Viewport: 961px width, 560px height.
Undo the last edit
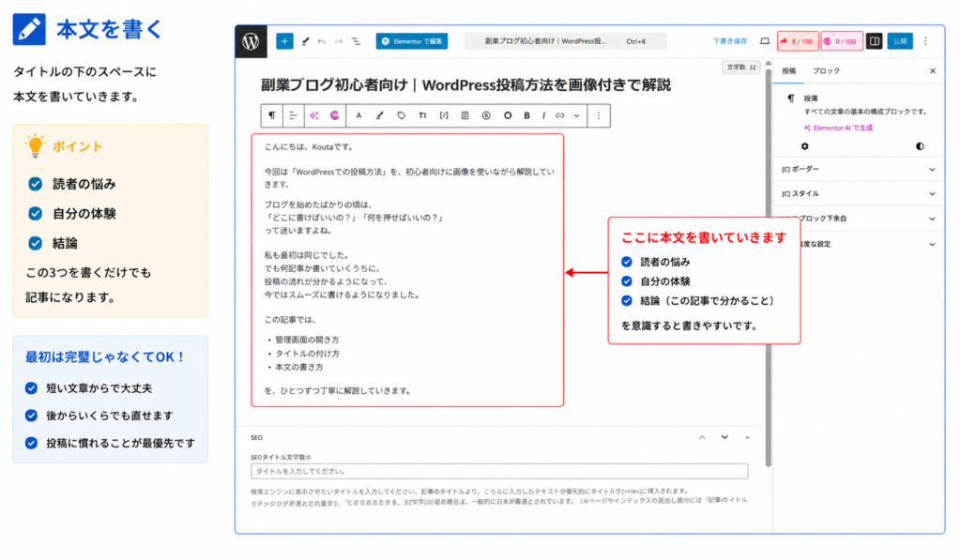[x=322, y=41]
